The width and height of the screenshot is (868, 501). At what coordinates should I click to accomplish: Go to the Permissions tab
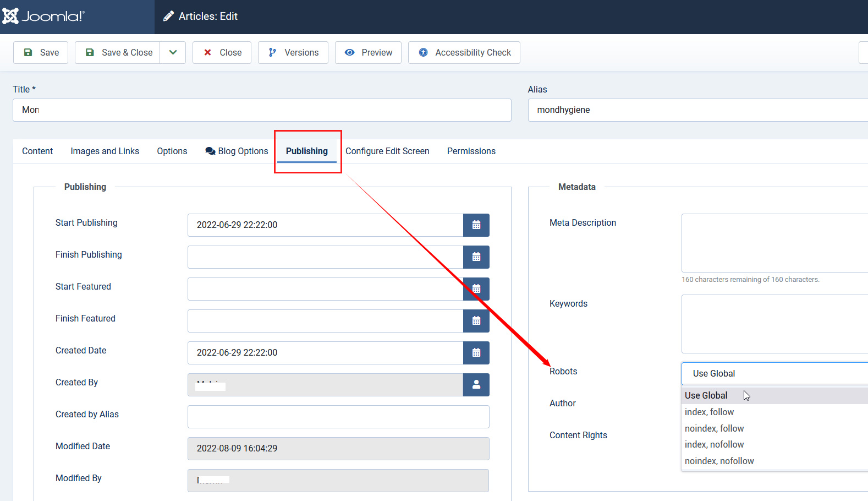(471, 151)
